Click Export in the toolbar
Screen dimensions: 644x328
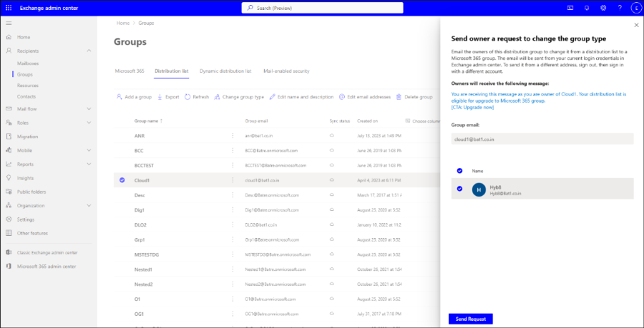click(x=168, y=97)
